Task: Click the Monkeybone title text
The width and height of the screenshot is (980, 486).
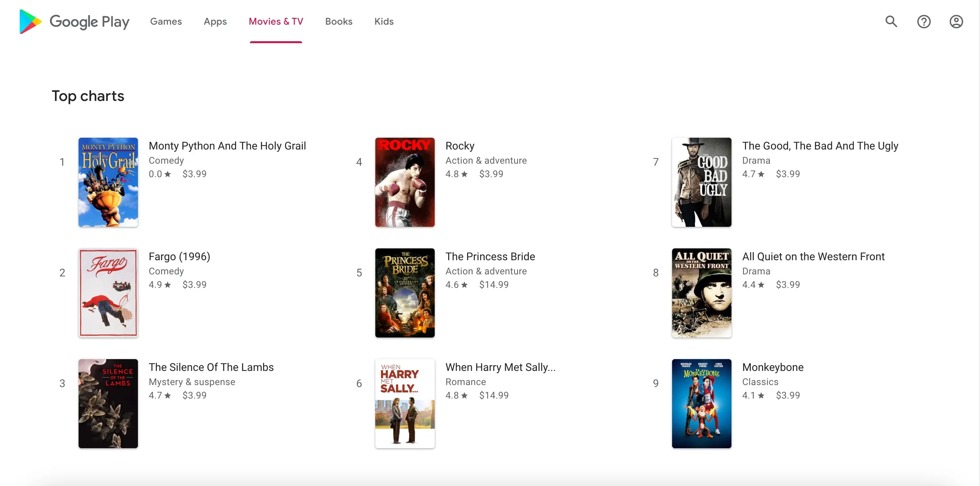Action: point(773,367)
